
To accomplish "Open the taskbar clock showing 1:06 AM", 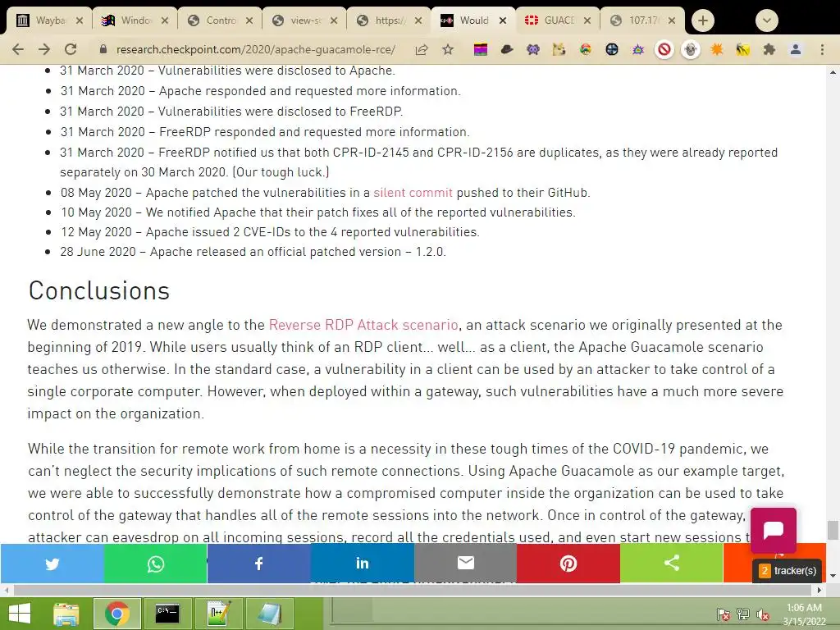I will point(804,614).
